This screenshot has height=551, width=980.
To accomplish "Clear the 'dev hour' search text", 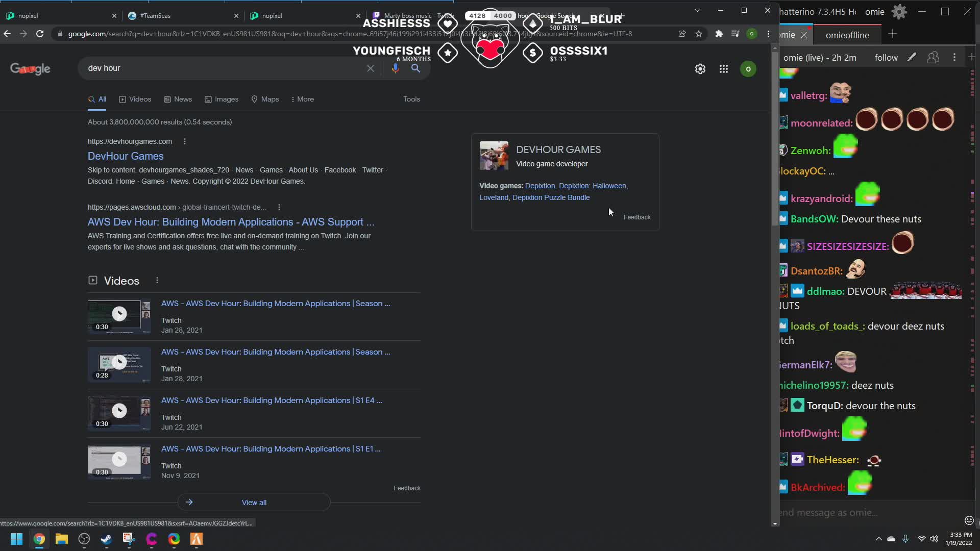I will [x=371, y=68].
